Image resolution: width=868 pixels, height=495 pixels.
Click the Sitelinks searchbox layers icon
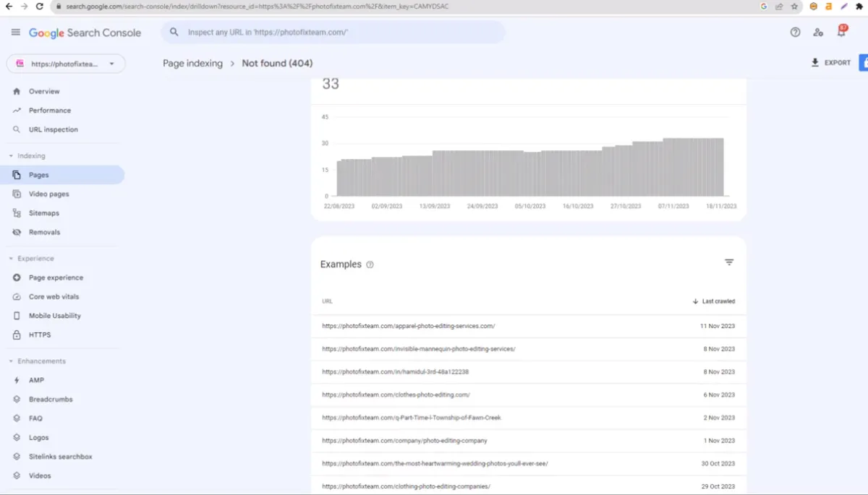coord(17,457)
